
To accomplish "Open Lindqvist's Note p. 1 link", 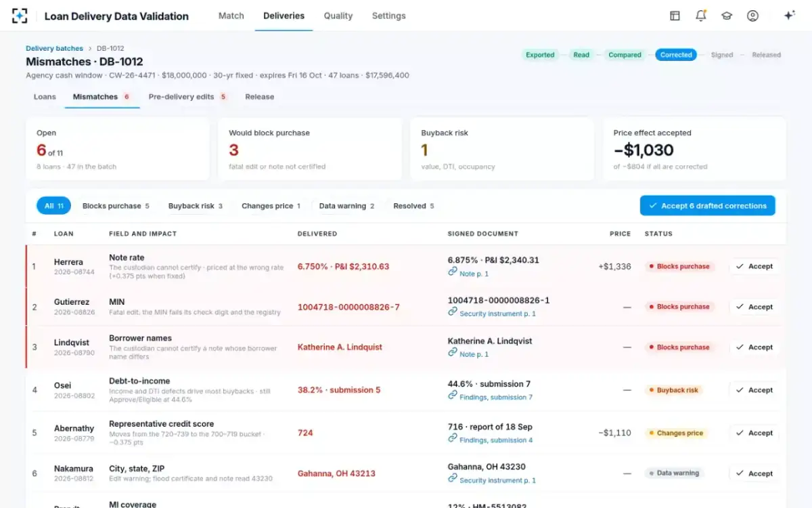I will [474, 354].
